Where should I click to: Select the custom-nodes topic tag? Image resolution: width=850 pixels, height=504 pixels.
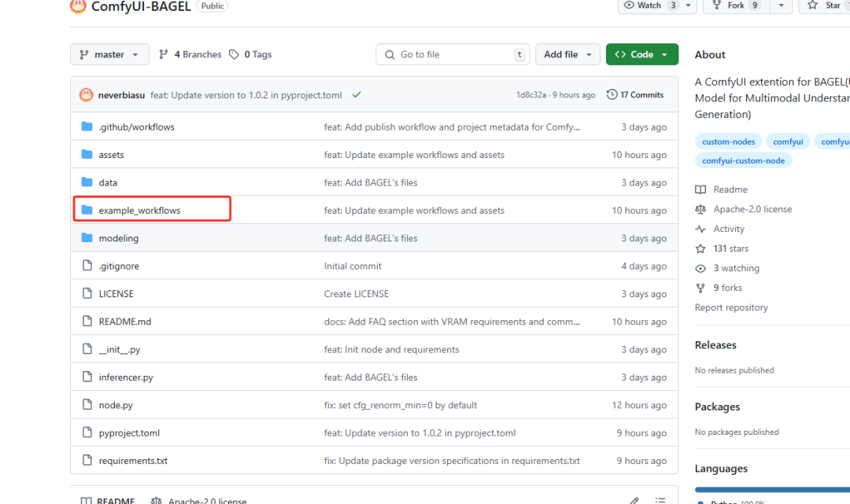(729, 142)
